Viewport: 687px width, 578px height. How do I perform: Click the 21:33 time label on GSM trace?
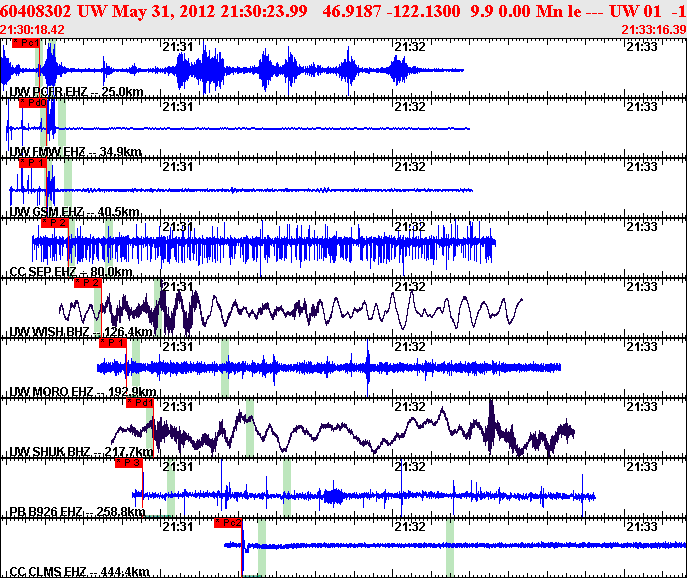click(641, 167)
